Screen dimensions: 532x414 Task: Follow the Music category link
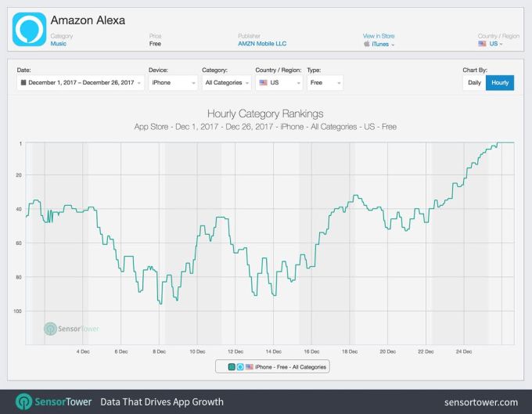point(59,44)
